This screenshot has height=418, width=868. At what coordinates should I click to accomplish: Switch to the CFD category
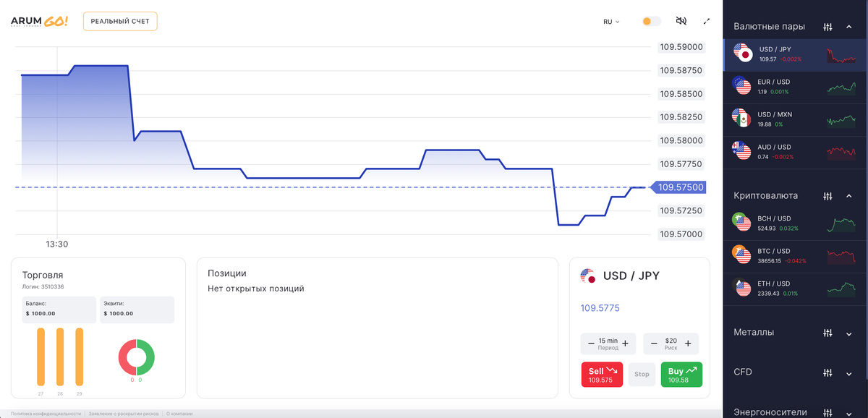[742, 372]
